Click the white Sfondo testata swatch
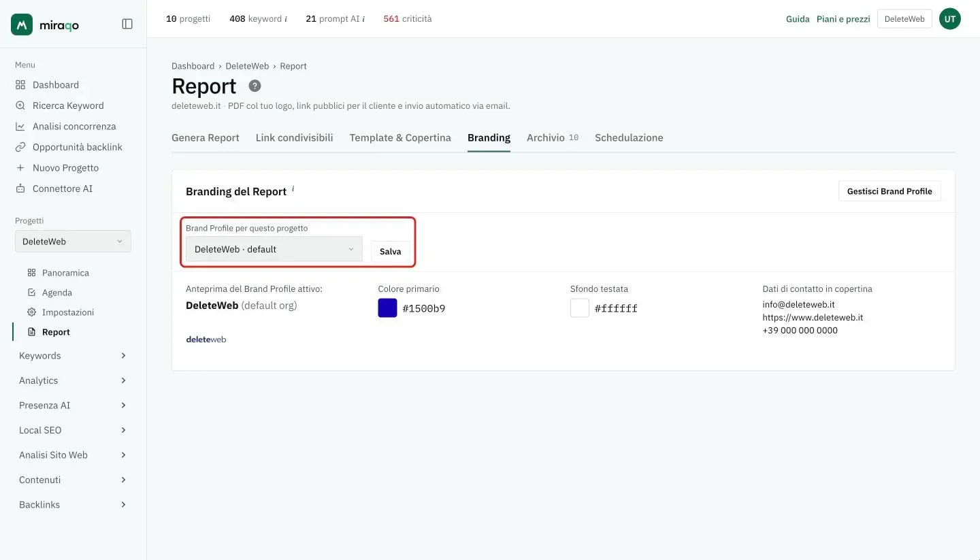 coord(580,308)
